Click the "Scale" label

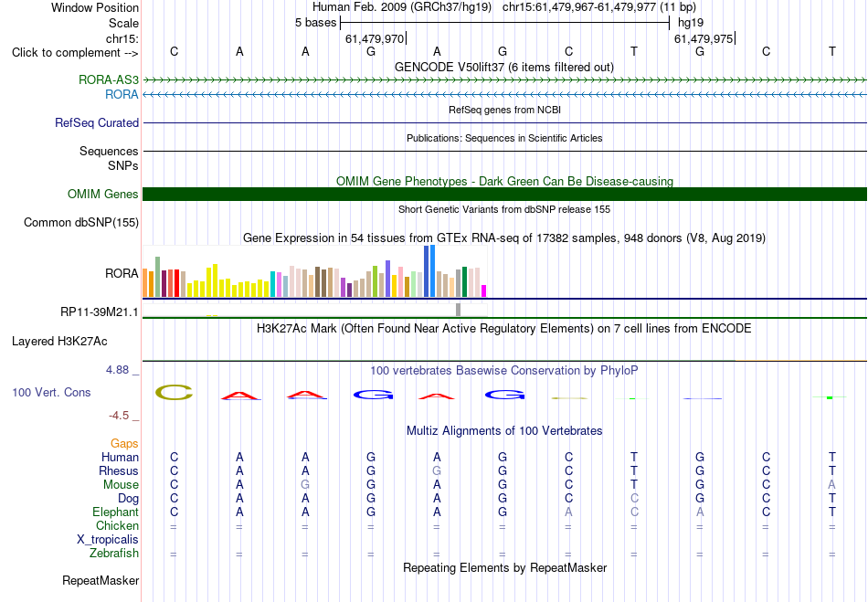click(x=124, y=23)
